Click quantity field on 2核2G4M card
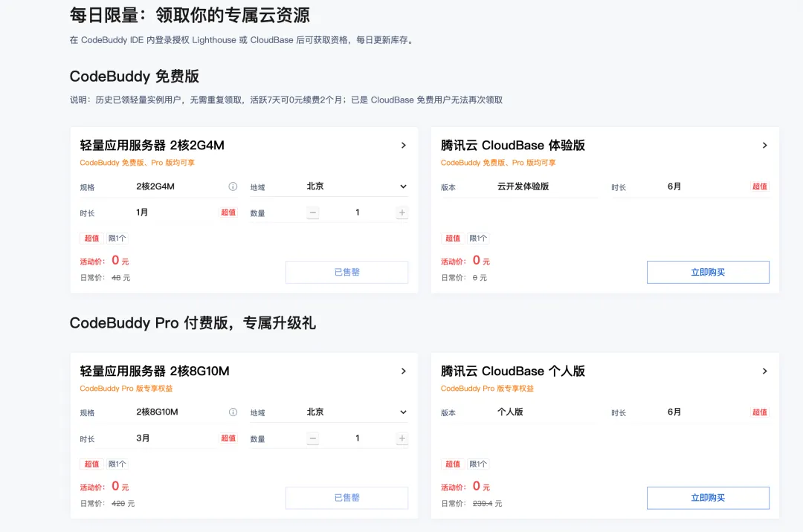The image size is (803, 532). tap(358, 213)
